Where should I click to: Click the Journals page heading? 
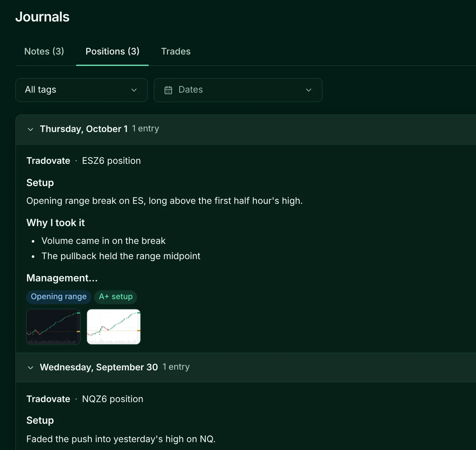(x=42, y=17)
